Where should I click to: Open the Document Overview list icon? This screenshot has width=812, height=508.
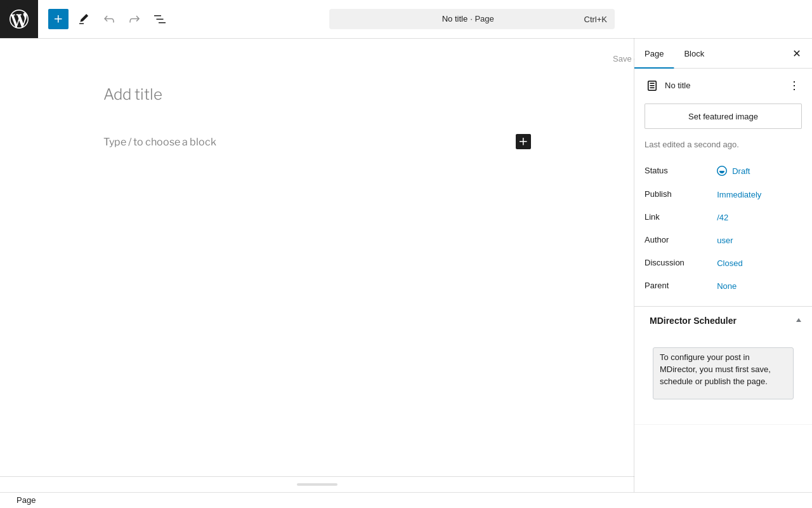point(160,19)
